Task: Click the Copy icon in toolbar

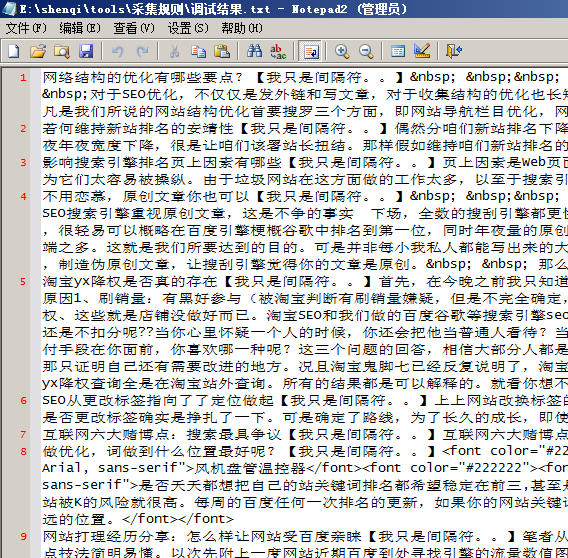Action: point(198,51)
